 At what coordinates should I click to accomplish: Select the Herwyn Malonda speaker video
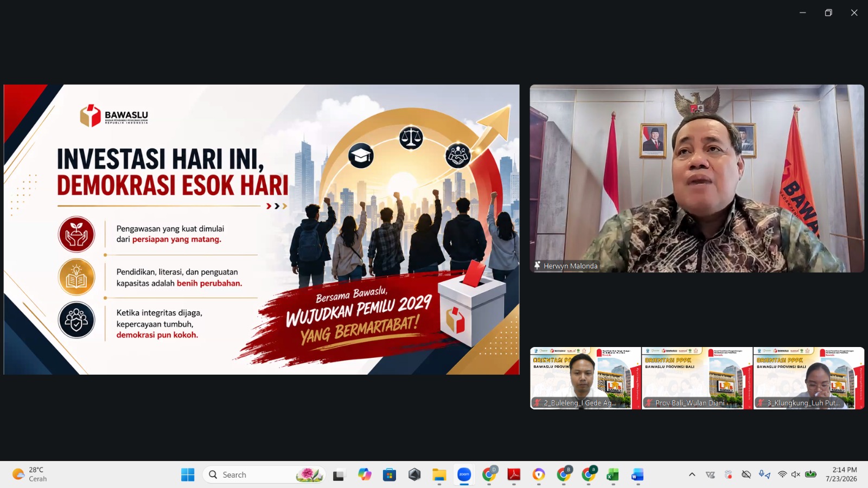pos(697,178)
